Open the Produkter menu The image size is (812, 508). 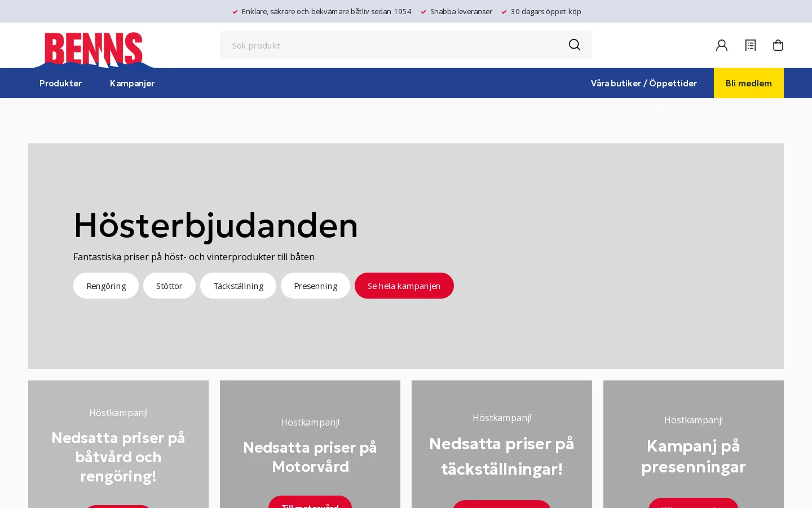61,83
